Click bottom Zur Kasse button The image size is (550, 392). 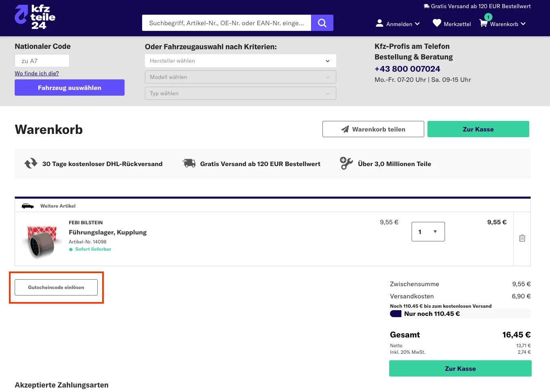point(460,368)
